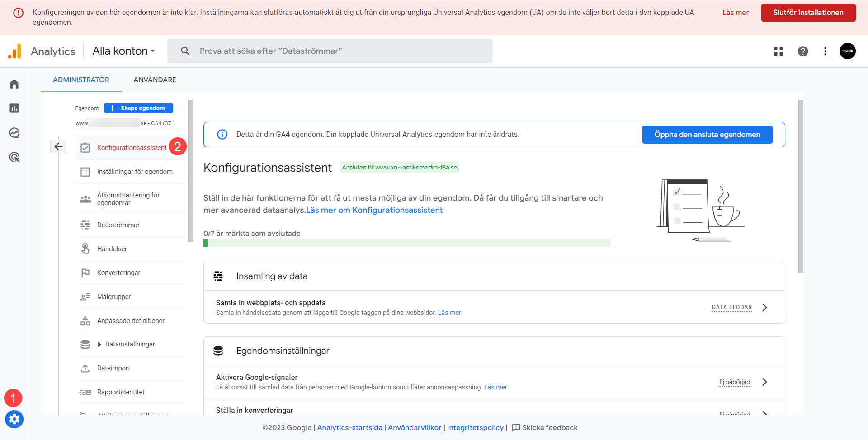Viewport: 868px width, 440px height.
Task: Open the Explore icon in sidebar
Action: pos(14,133)
